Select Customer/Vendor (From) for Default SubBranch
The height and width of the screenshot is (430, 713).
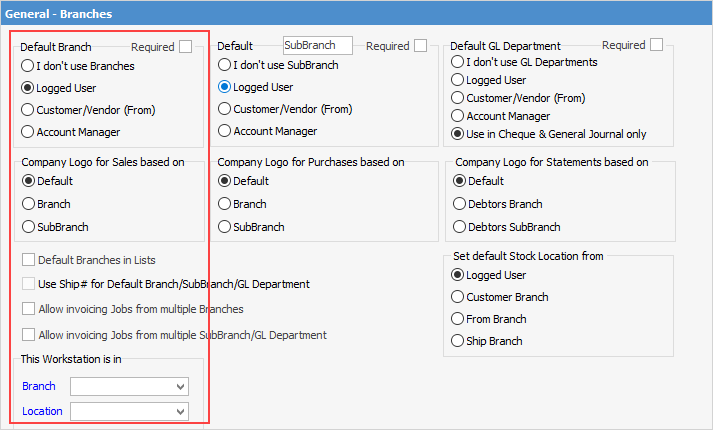coord(225,109)
